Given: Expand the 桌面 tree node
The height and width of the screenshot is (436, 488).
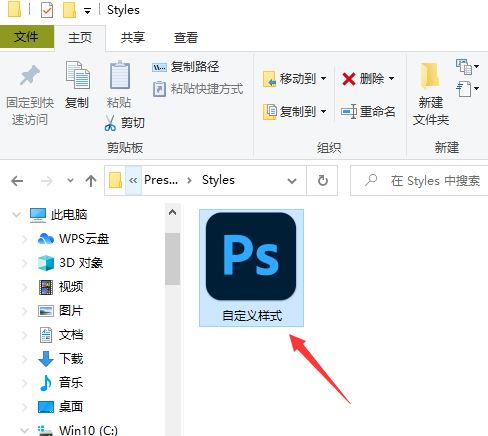Looking at the screenshot, I should click(25, 407).
